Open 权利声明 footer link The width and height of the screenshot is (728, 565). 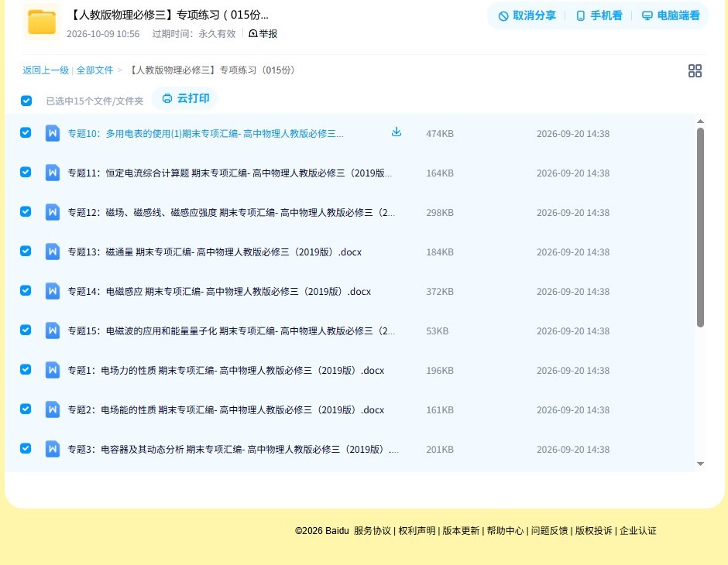pos(417,531)
